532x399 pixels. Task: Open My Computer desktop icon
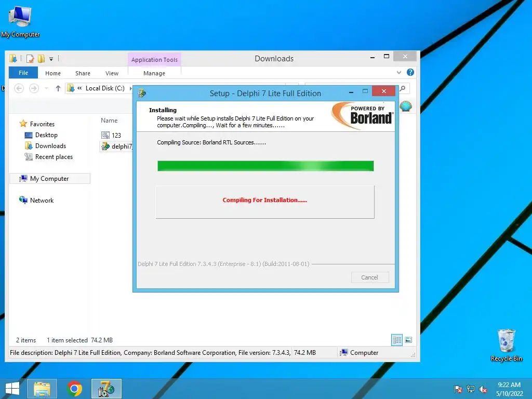pos(20,21)
